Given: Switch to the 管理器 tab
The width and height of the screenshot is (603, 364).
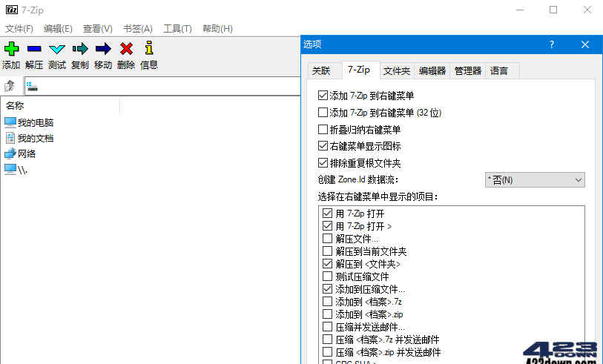Looking at the screenshot, I should click(468, 70).
